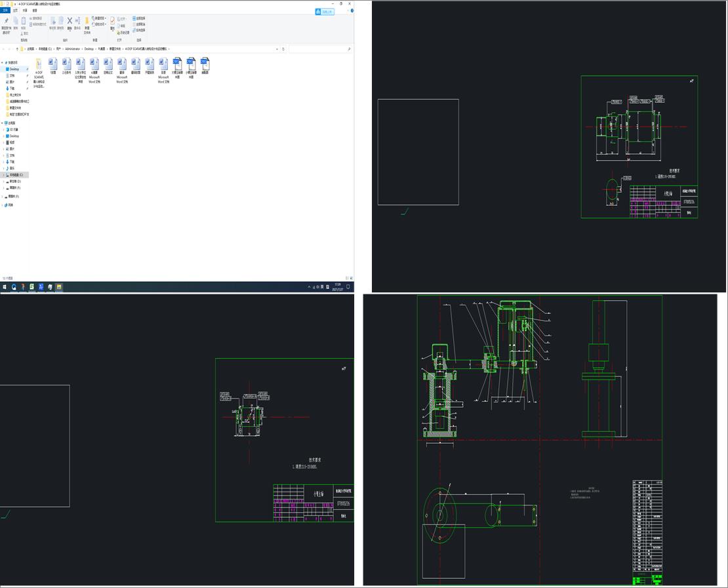728x588 pixels.
Task: Click Administrator in the address path
Action: pos(72,49)
